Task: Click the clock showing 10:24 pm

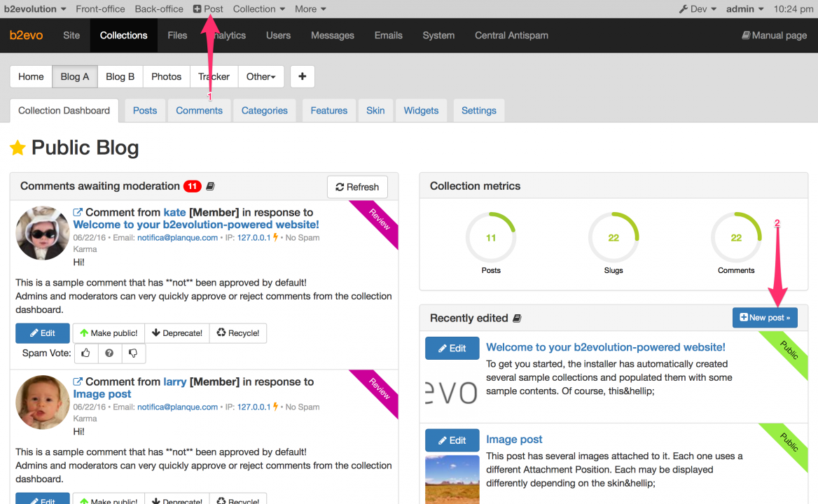Action: 793,9
